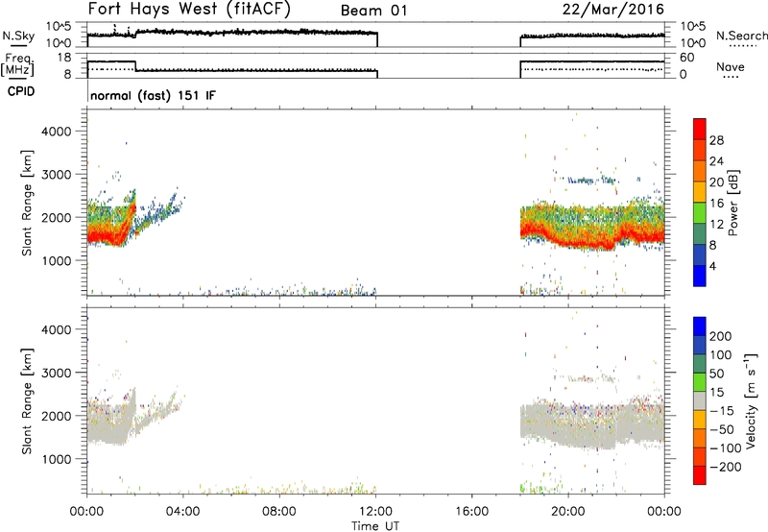Image resolution: width=768 pixels, height=532 pixels.
Task: Click the plot title "Fort Hays West (fitACF)"
Action: pyautogui.click(x=189, y=9)
